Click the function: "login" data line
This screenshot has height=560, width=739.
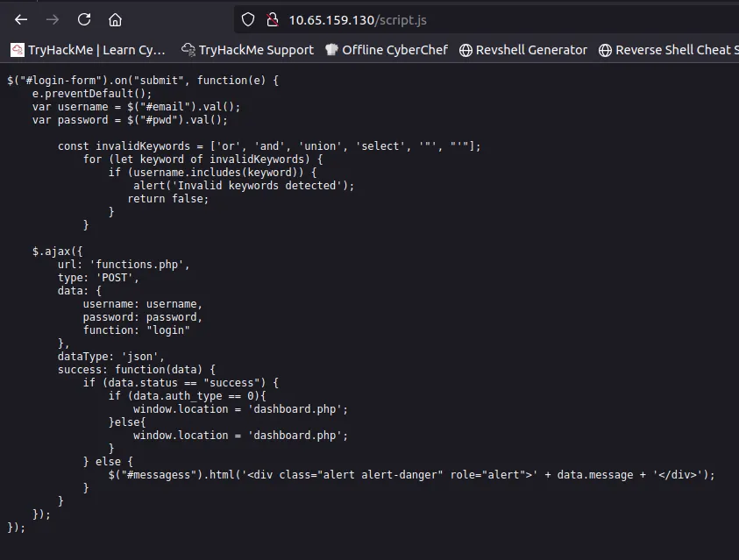[136, 330]
